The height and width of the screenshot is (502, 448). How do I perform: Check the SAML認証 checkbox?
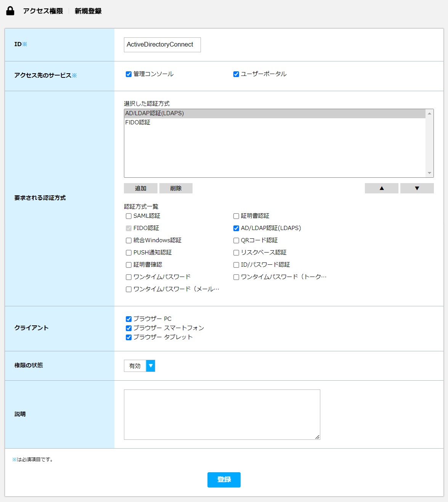point(129,216)
